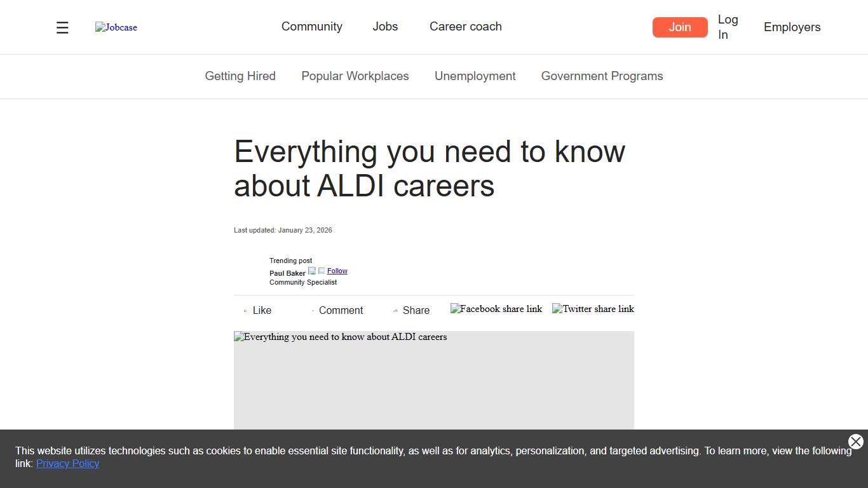
Task: Open the hamburger navigation menu
Action: click(62, 27)
